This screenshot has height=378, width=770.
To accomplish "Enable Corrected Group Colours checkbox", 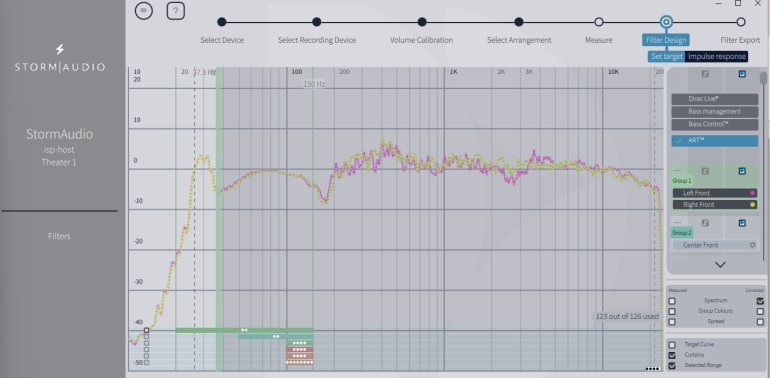I will click(760, 311).
